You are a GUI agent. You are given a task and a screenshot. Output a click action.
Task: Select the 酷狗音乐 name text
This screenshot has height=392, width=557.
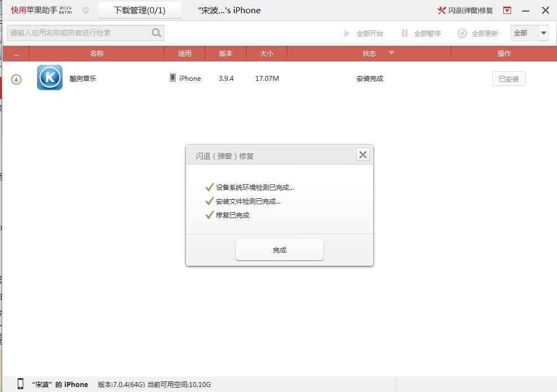82,79
